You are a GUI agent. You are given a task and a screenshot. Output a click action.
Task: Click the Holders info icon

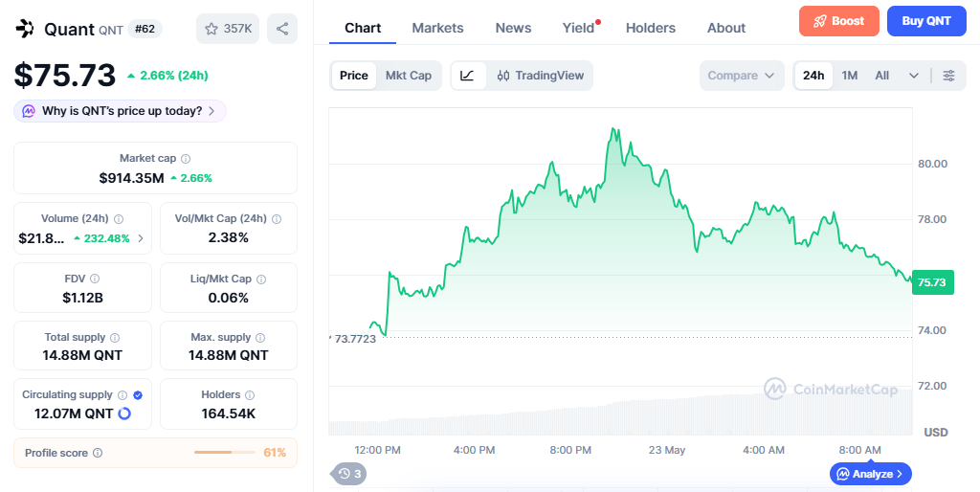(x=250, y=395)
